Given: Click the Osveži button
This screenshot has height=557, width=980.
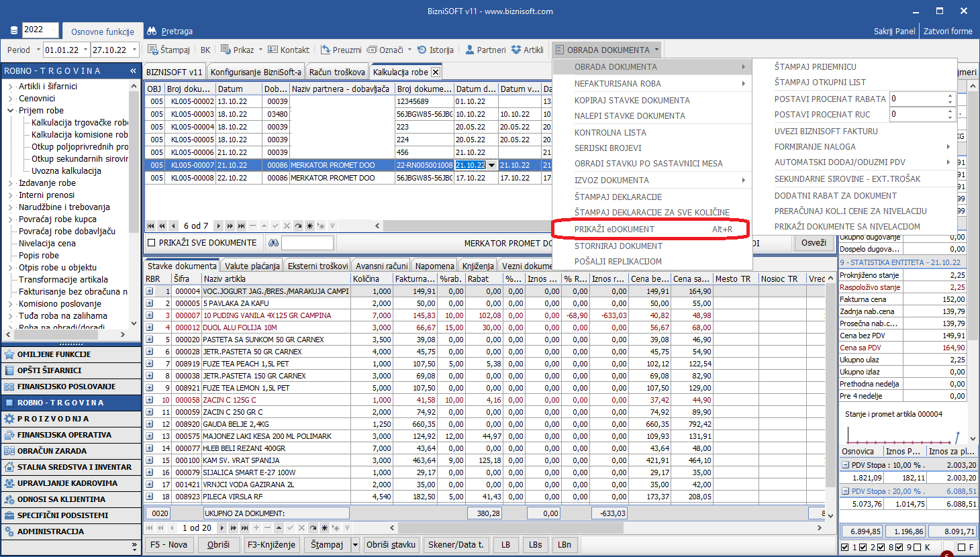Looking at the screenshot, I should point(814,243).
